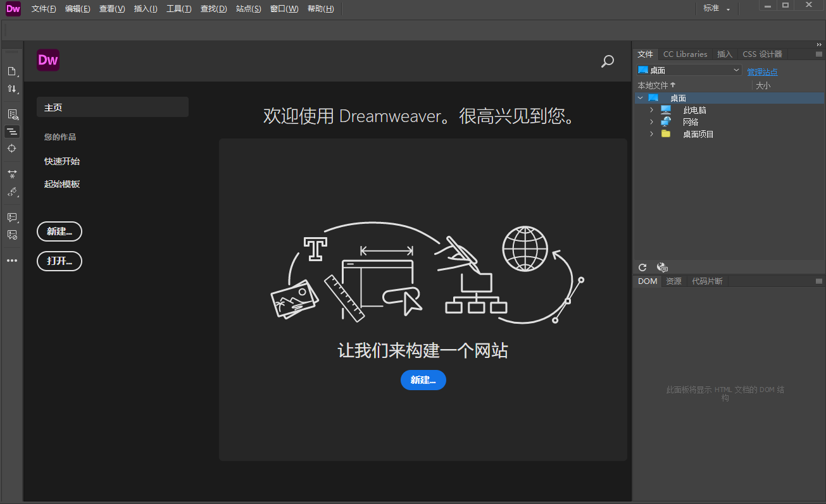Viewport: 826px width, 504px height.
Task: Open the 编辑(E) menu
Action: pyautogui.click(x=78, y=9)
